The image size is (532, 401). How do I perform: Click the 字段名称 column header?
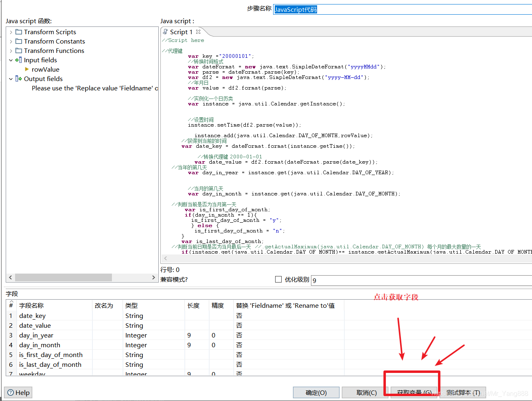click(54, 305)
